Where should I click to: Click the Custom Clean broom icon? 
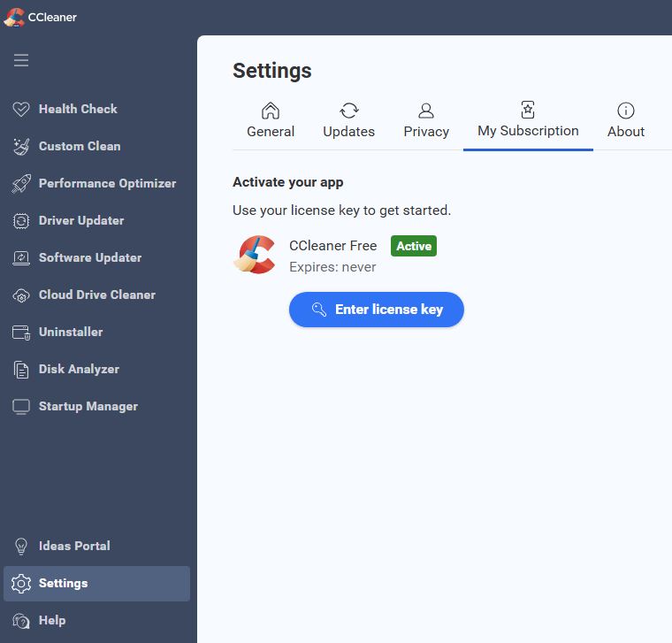pyautogui.click(x=21, y=146)
